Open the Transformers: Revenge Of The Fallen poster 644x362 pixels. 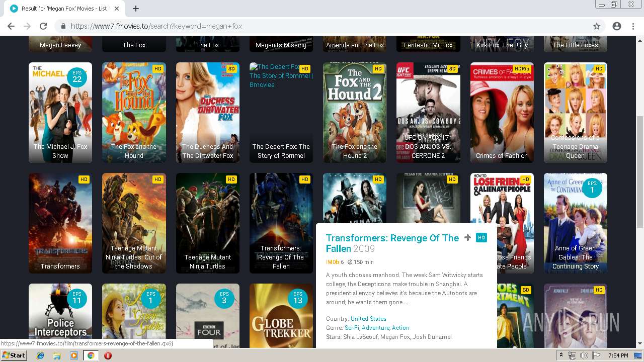click(x=281, y=223)
